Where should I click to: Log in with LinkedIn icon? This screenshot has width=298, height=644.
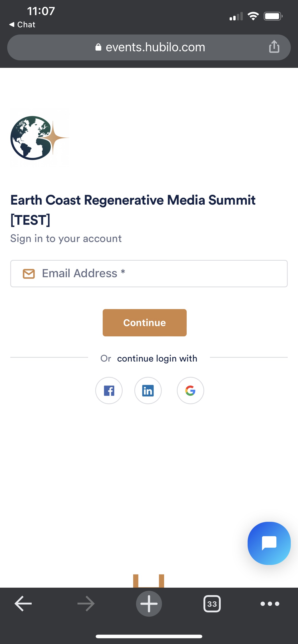[x=148, y=391]
